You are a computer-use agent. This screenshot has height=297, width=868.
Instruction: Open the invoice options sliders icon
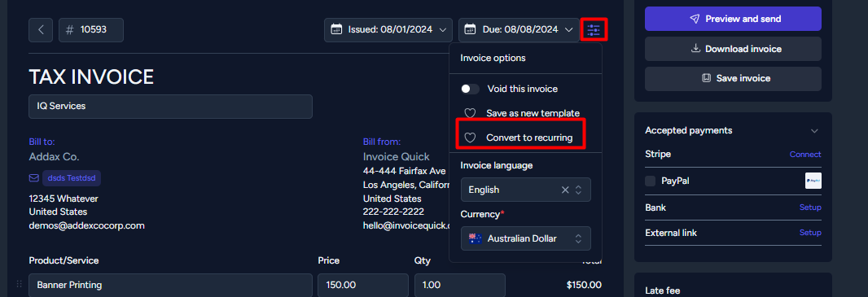[x=594, y=30]
